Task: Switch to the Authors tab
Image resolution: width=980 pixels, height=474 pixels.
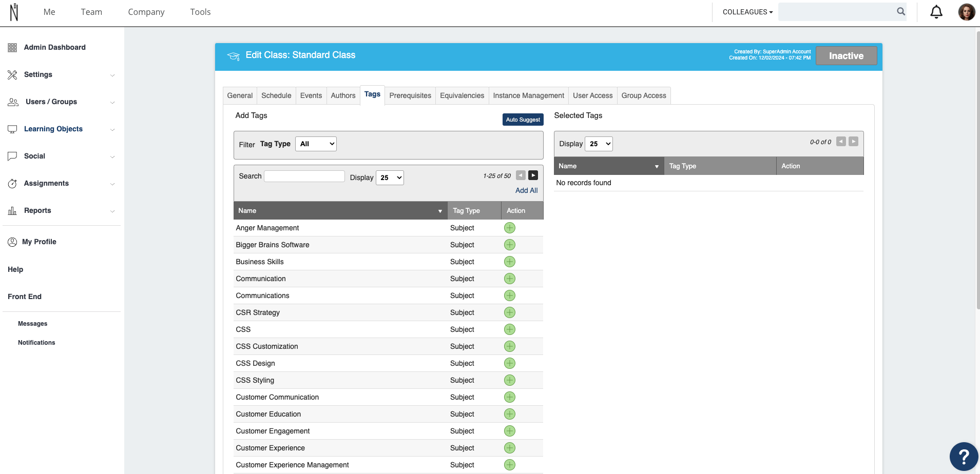Action: pyautogui.click(x=343, y=96)
